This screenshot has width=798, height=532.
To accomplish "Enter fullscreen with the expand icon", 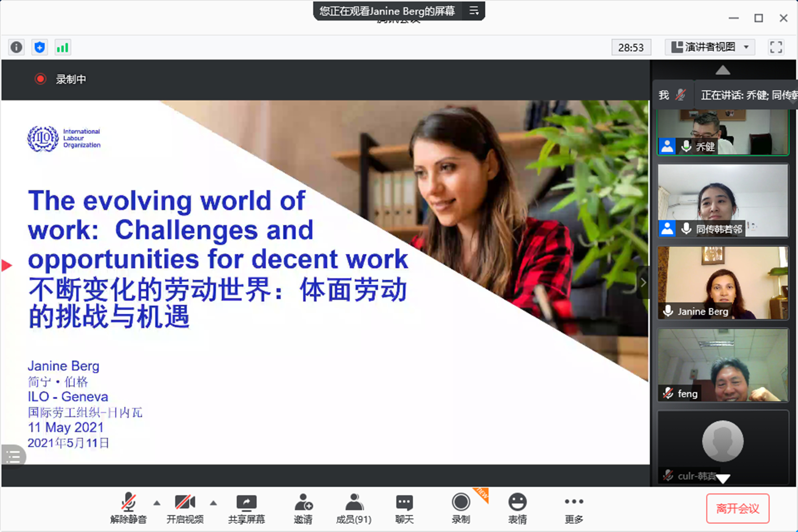I will pyautogui.click(x=776, y=47).
